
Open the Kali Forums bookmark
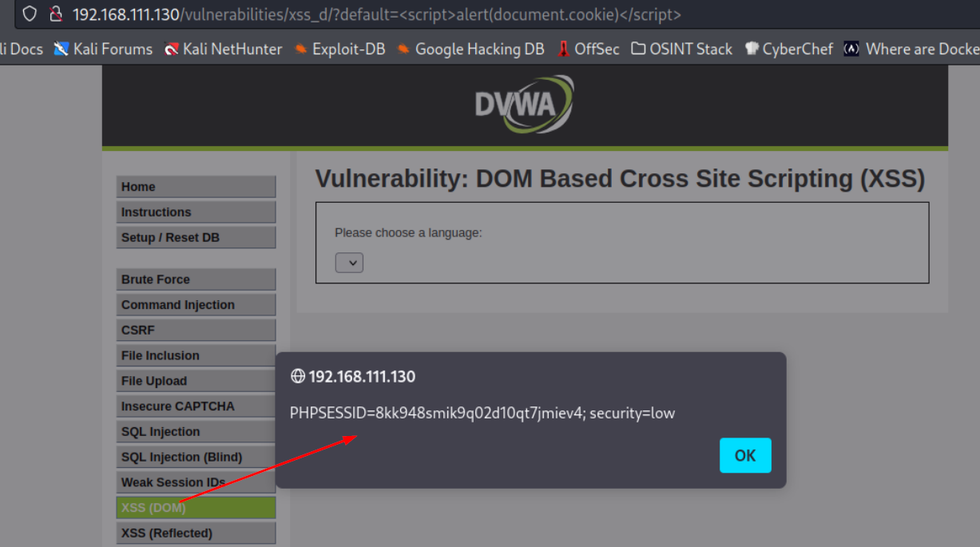tap(103, 49)
